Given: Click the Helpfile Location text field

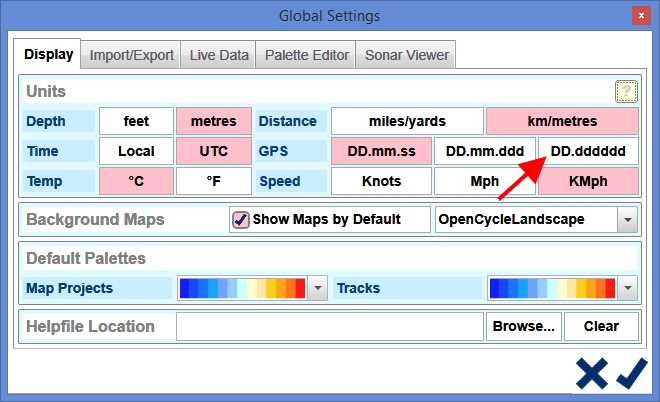Looking at the screenshot, I should 330,326.
